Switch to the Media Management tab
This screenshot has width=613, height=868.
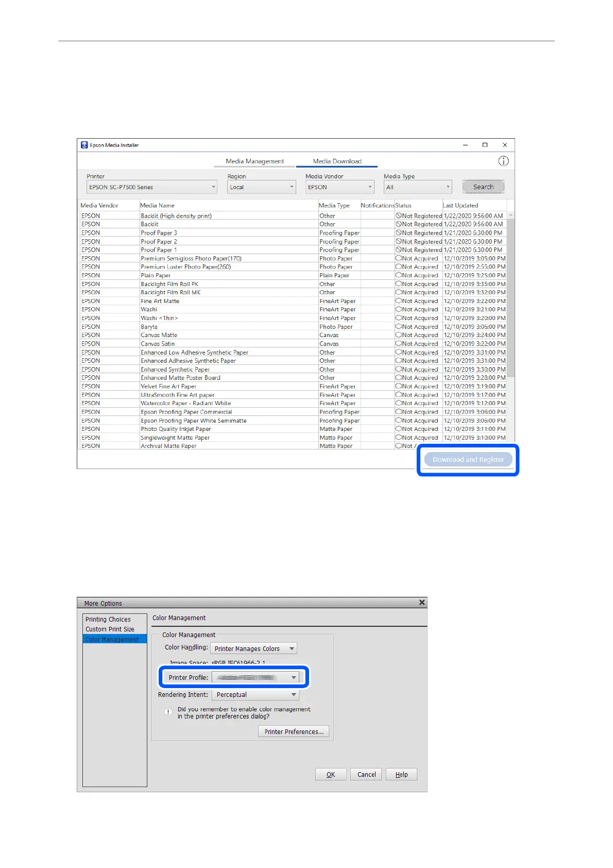254,161
